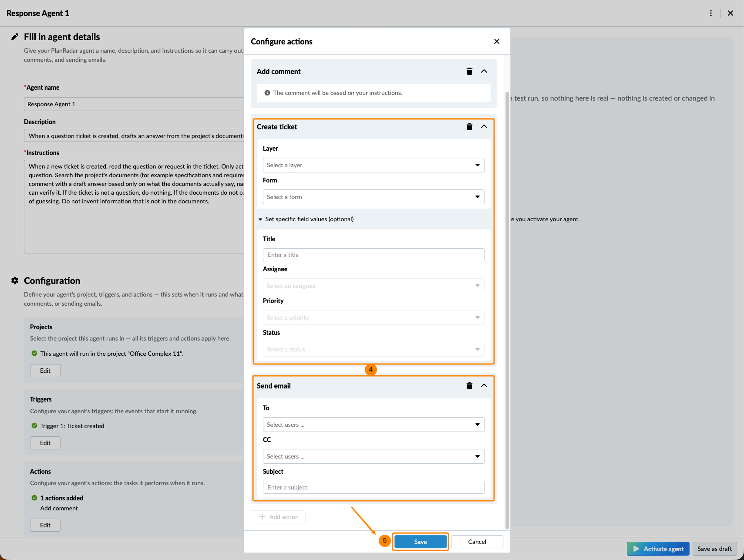This screenshot has height=560, width=744.
Task: Click the 'Create ticket' section heading
Action: click(277, 127)
